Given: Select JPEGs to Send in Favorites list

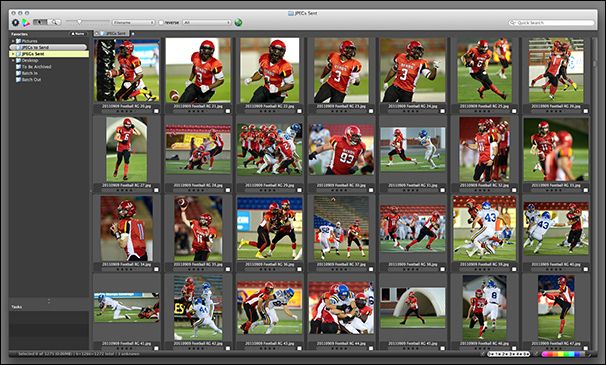Looking at the screenshot, I should tap(48, 47).
